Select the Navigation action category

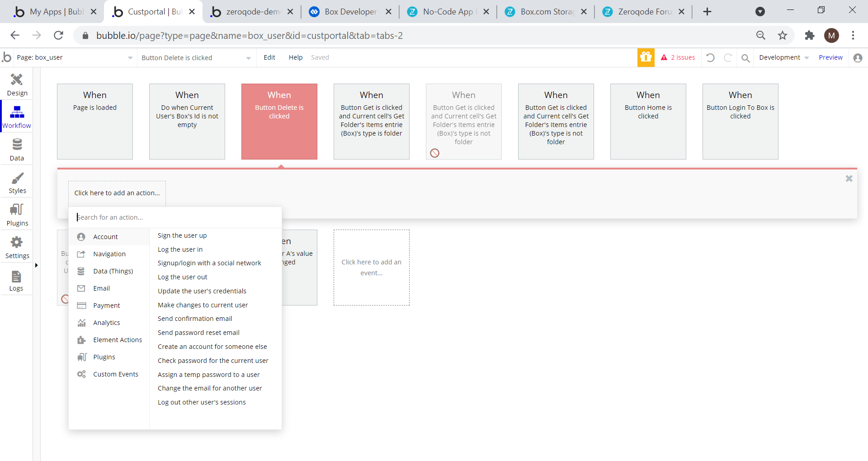coord(109,254)
